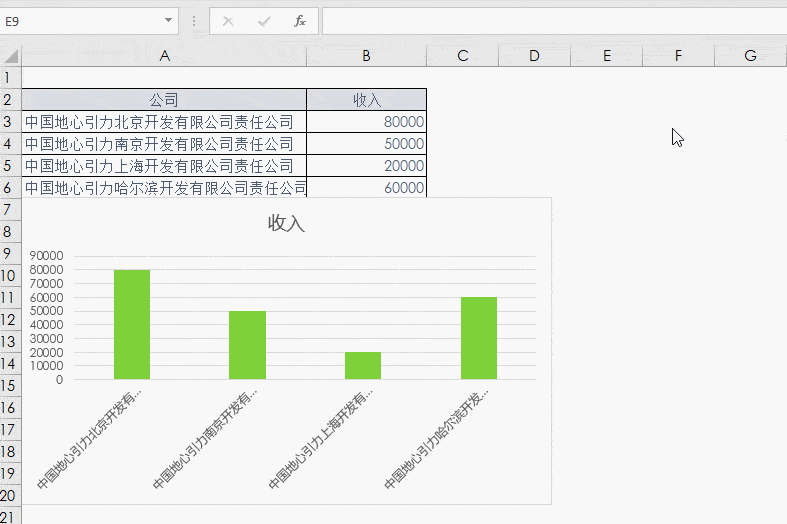The height and width of the screenshot is (524, 787).
Task: Click the tallest green bar in the chart
Action: point(131,324)
